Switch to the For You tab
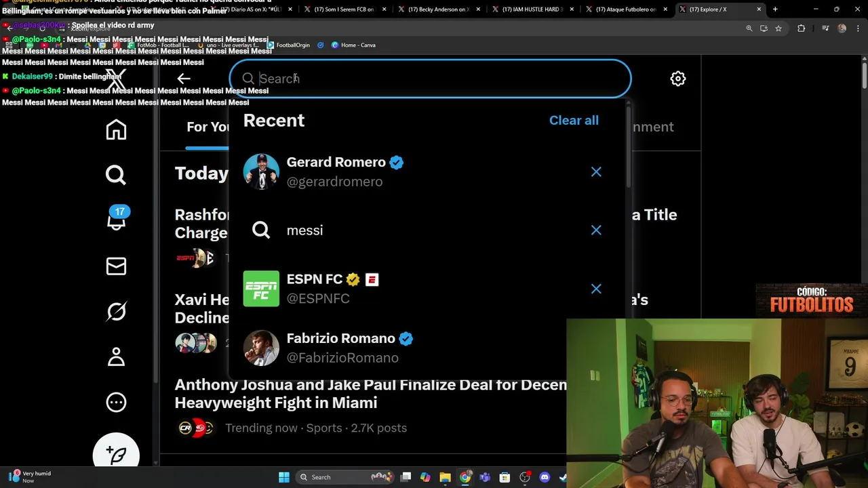Screen dimensions: 868x488 (x=208, y=127)
